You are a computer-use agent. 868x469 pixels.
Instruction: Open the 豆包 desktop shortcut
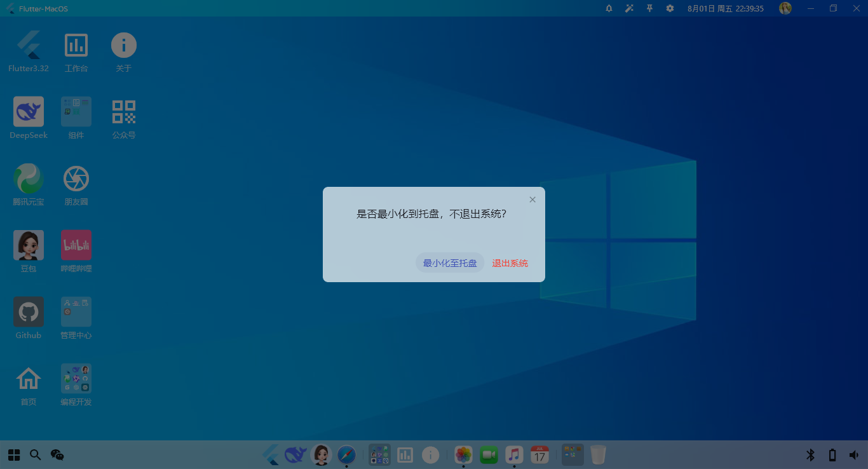29,252
